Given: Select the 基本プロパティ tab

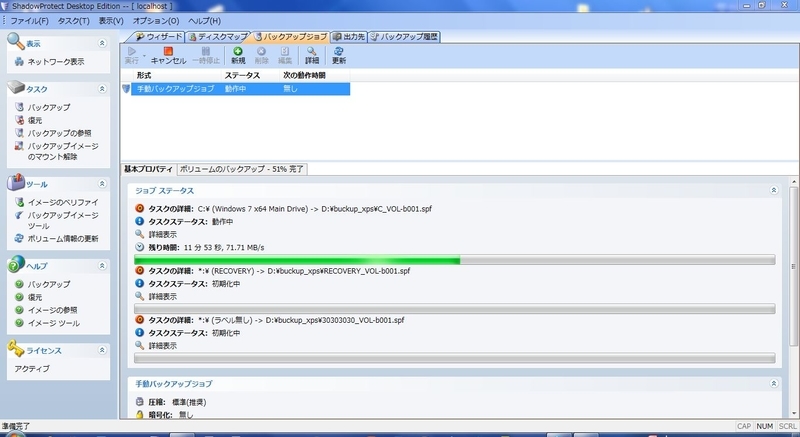Looking at the screenshot, I should pyautogui.click(x=148, y=169).
